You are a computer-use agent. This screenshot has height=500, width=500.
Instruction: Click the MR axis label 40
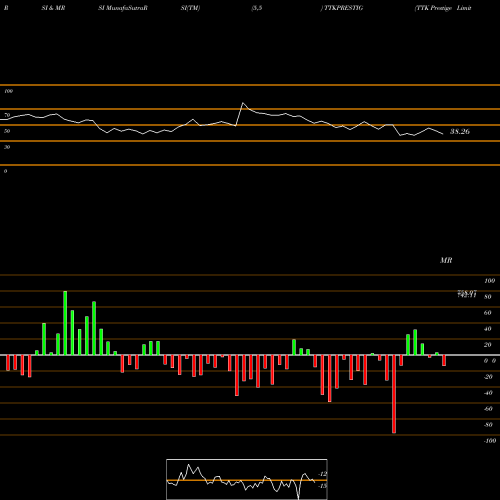coord(488,329)
